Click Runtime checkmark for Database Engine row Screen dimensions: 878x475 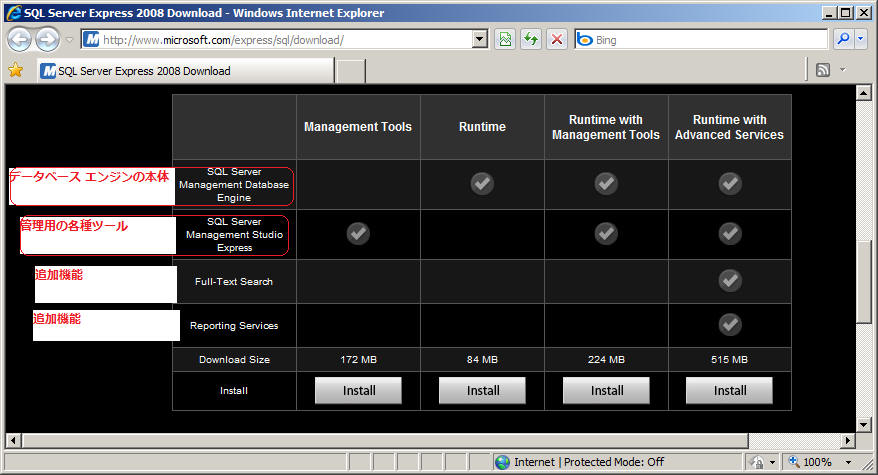[x=482, y=183]
